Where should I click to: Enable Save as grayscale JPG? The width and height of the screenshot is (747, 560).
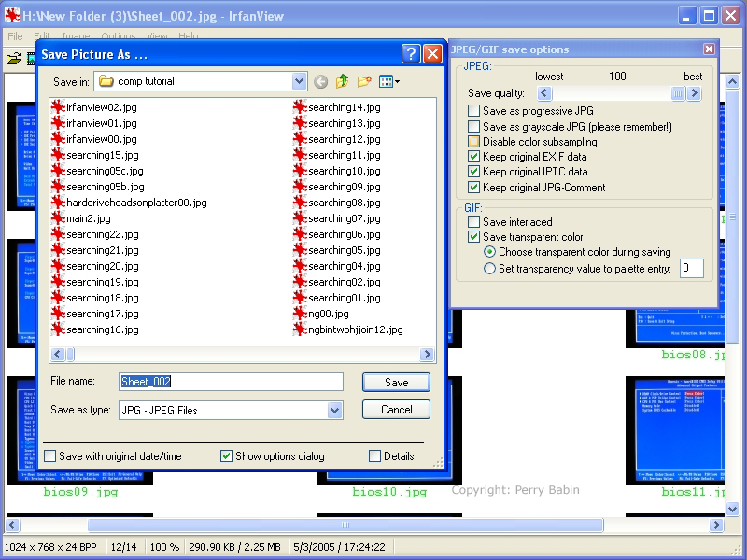coord(473,127)
